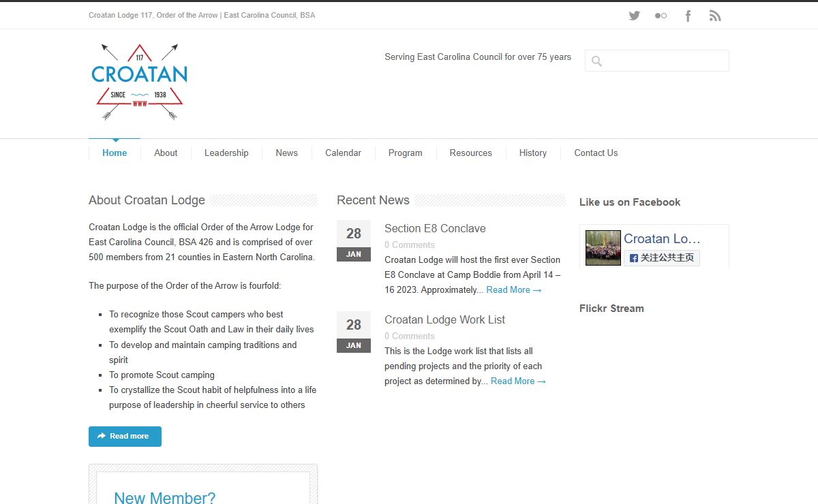Viewport: 818px width, 504px height.
Task: Click the 'The purpose of the Order of the Arrow is fourfold' line
Action: [x=185, y=286]
